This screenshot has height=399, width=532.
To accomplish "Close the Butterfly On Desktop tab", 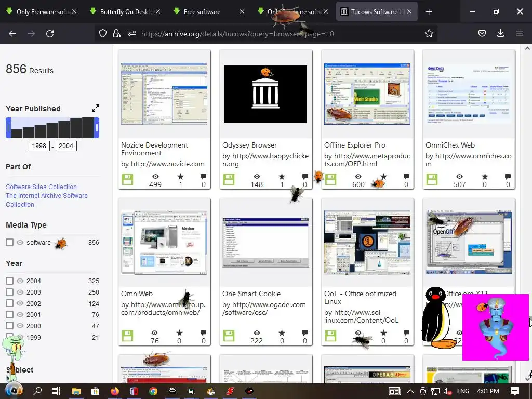I will [158, 11].
